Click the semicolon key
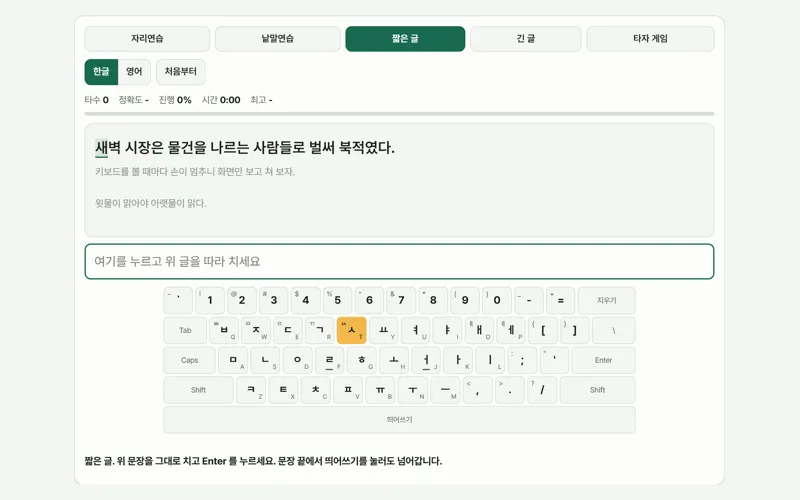 (x=522, y=360)
